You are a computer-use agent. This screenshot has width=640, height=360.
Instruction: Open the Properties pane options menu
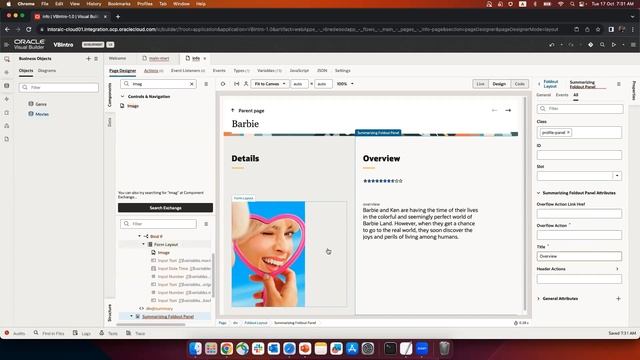pyautogui.click(x=619, y=84)
